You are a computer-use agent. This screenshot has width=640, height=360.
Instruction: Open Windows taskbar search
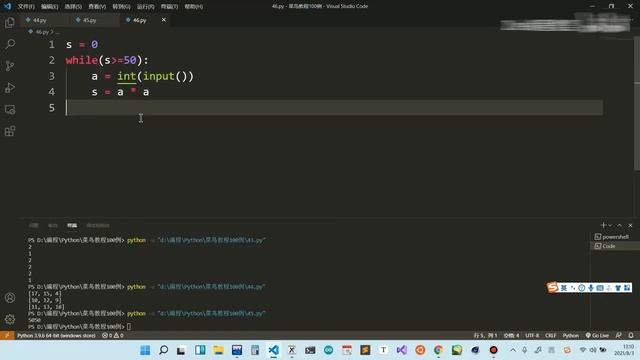pyautogui.click(x=163, y=350)
